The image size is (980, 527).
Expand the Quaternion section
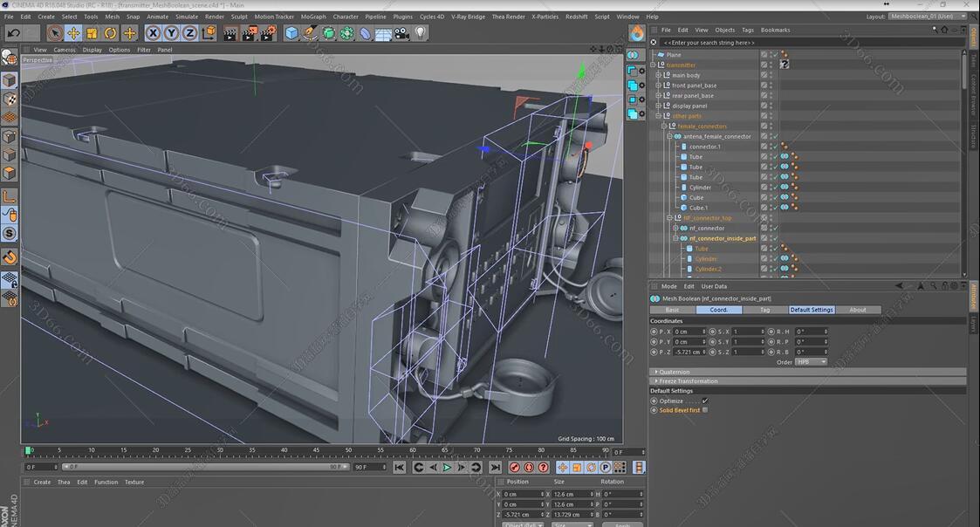pyautogui.click(x=674, y=372)
